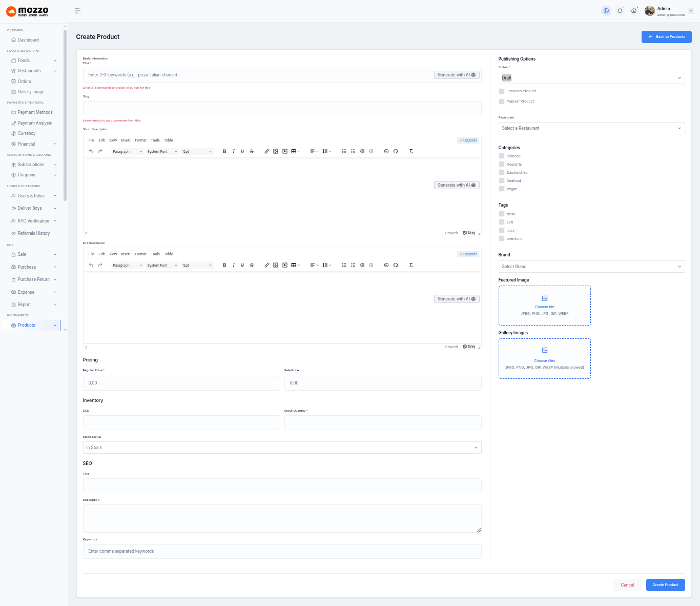Open the chat messages icon in header

634,11
